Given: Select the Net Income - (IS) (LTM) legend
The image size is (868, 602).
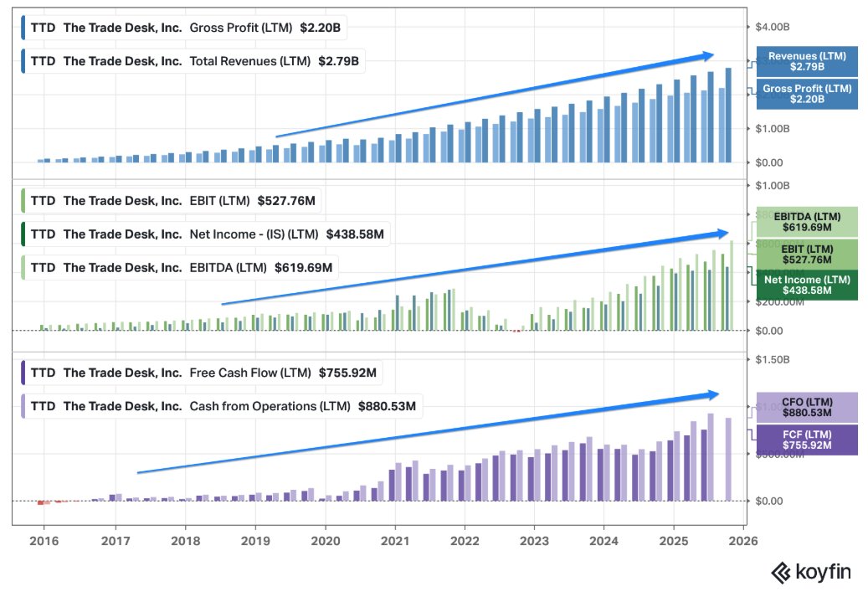Looking at the screenshot, I should pyautogui.click(x=205, y=234).
